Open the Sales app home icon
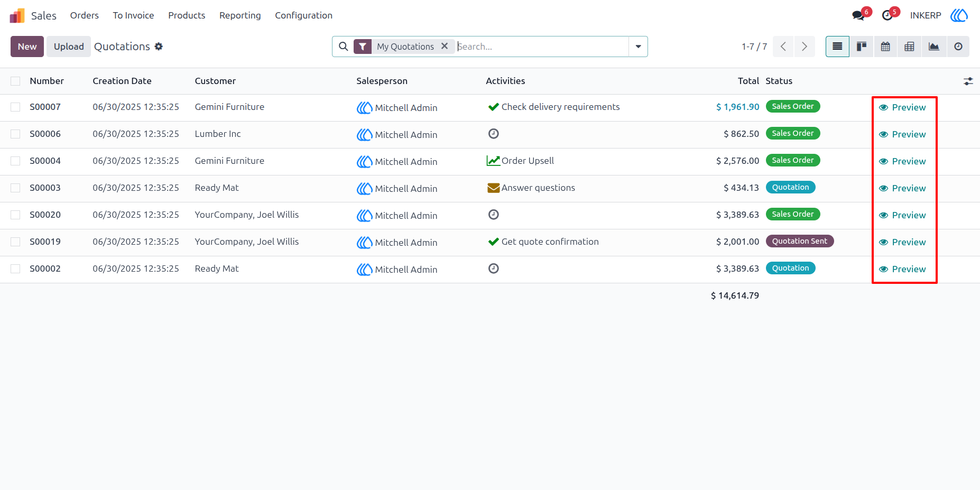The height and width of the screenshot is (490, 980). pos(17,15)
